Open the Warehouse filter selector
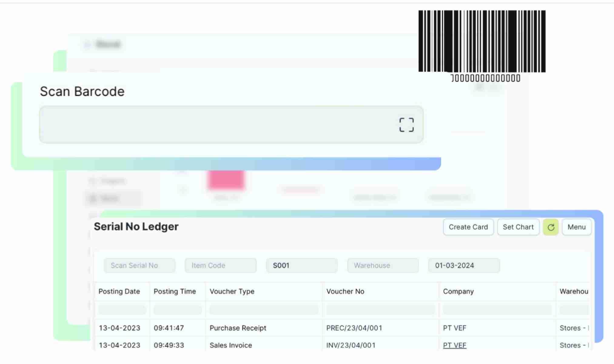The width and height of the screenshot is (614, 364). pos(383,265)
